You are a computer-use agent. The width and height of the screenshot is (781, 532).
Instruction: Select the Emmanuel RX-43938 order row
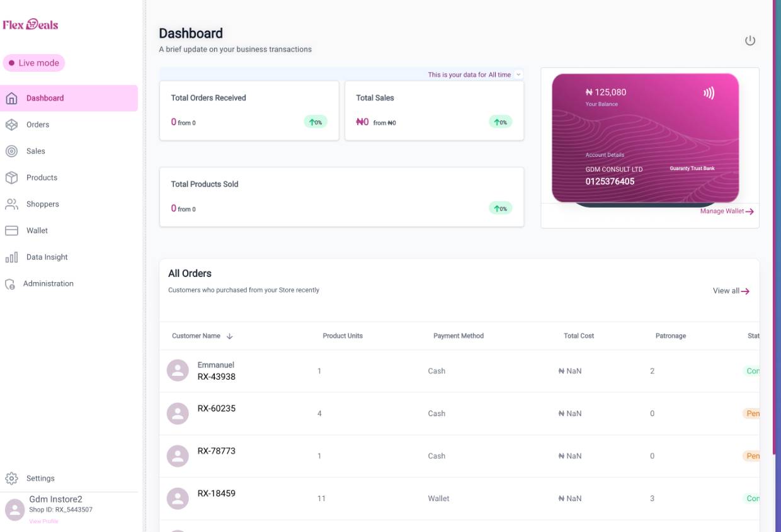click(459, 371)
